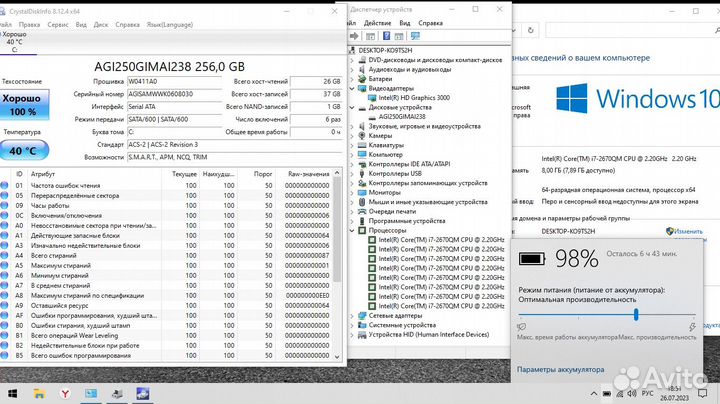Click the action pane icon right of help icon

tap(399, 36)
